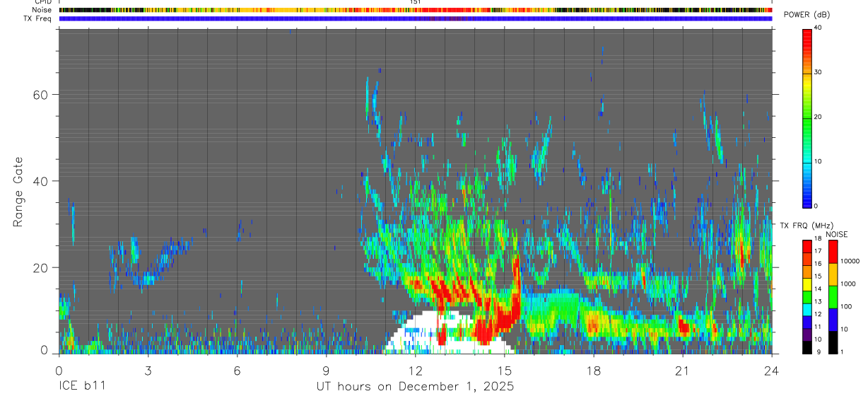Click the 40 tick on POWER scale
Viewport: 868px width, 401px height.
pyautogui.click(x=818, y=28)
